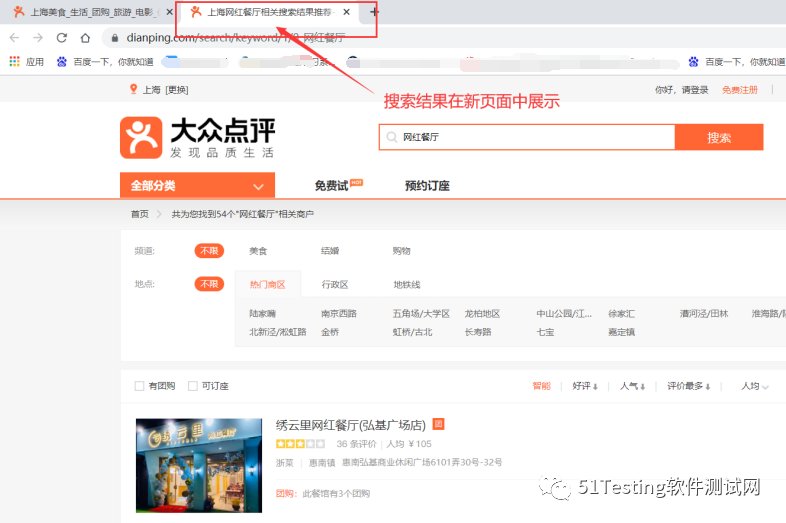
Task: Click the 请登录 login link
Action: pyautogui.click(x=695, y=90)
